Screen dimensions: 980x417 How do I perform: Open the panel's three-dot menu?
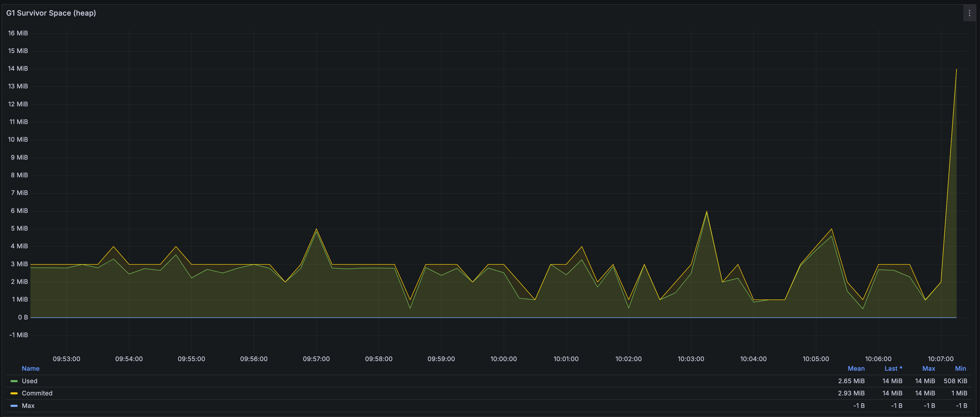point(969,13)
